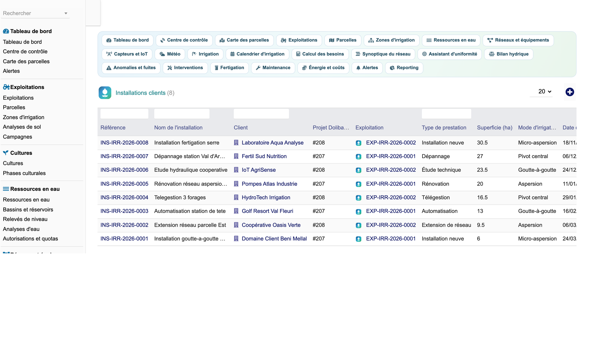Open Phases culturales in sidebar

point(24,173)
